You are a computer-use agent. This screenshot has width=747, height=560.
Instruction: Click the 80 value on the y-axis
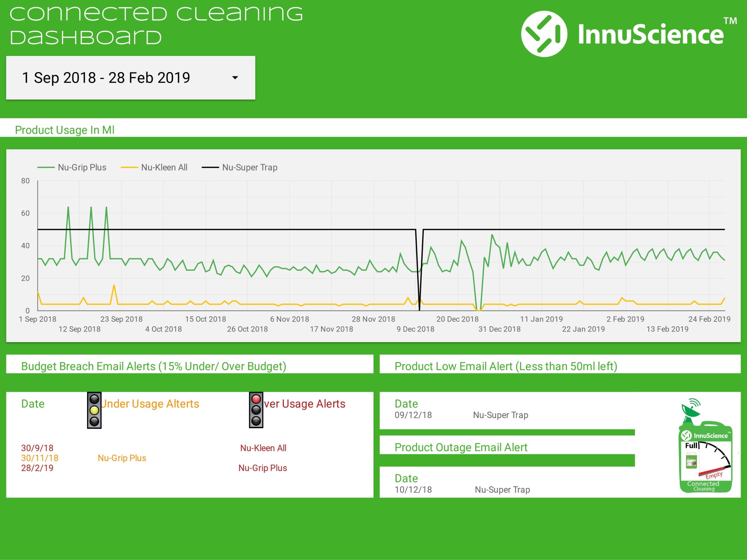click(25, 181)
